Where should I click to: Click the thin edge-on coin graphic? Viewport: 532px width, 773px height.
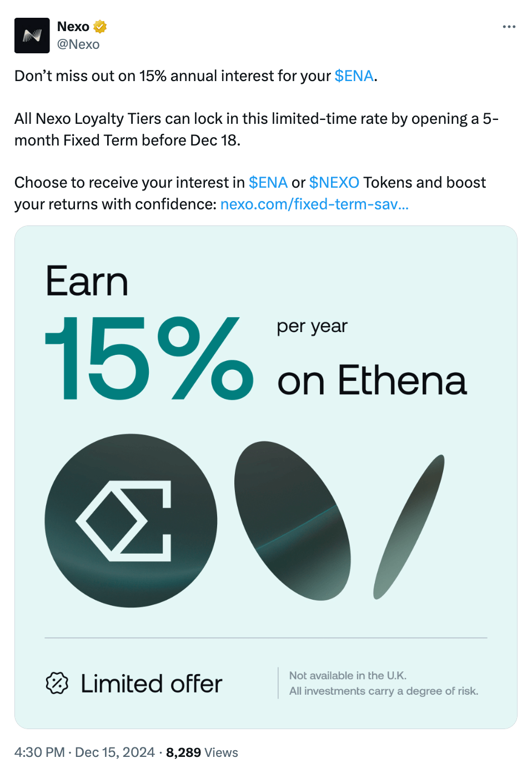point(409,526)
